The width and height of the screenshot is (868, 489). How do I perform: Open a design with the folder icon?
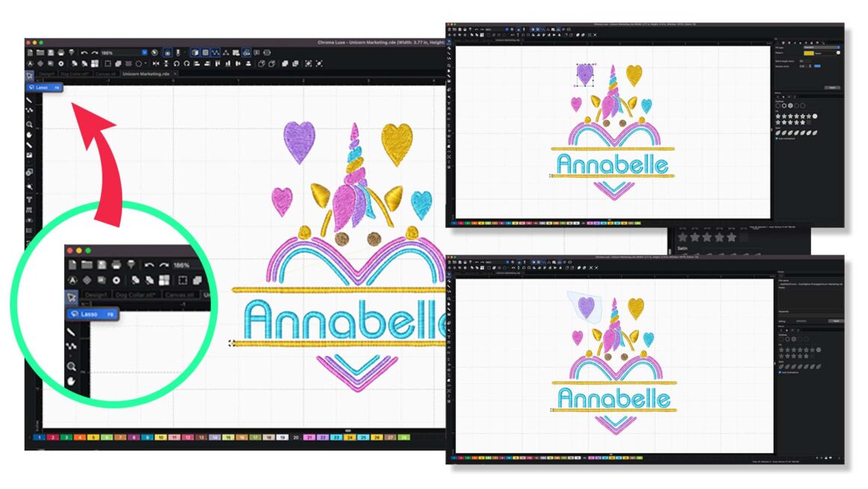click(x=40, y=52)
